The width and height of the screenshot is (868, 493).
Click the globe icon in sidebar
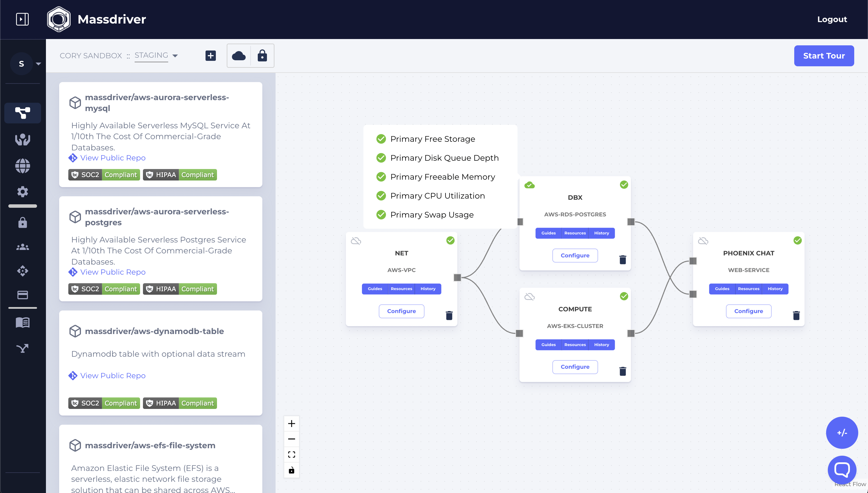coord(23,166)
